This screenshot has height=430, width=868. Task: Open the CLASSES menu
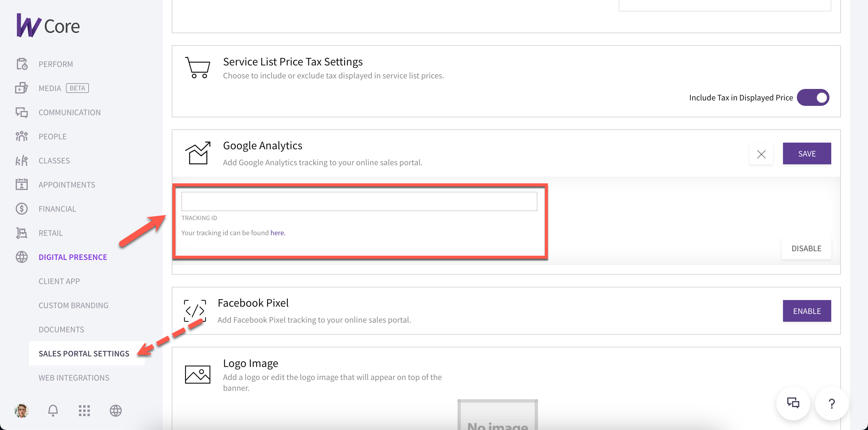54,160
